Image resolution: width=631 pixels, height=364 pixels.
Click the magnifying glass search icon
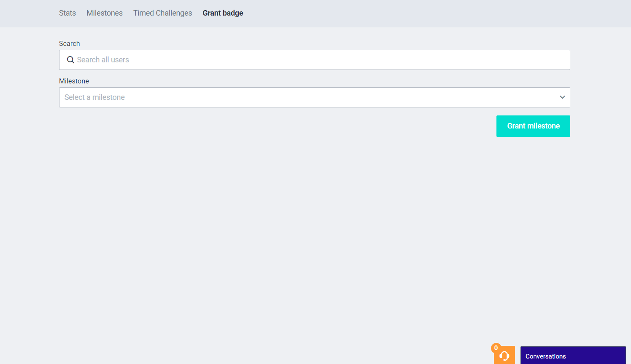tap(70, 60)
